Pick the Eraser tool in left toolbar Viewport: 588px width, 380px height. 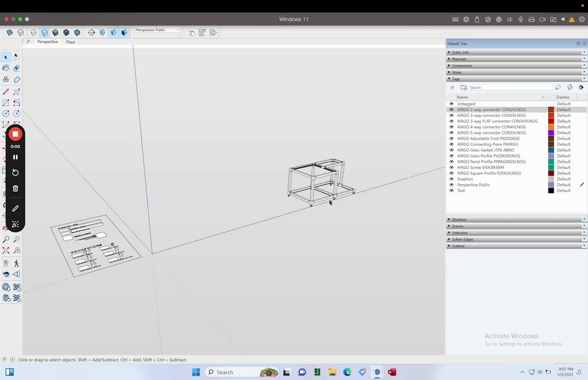pyautogui.click(x=17, y=68)
